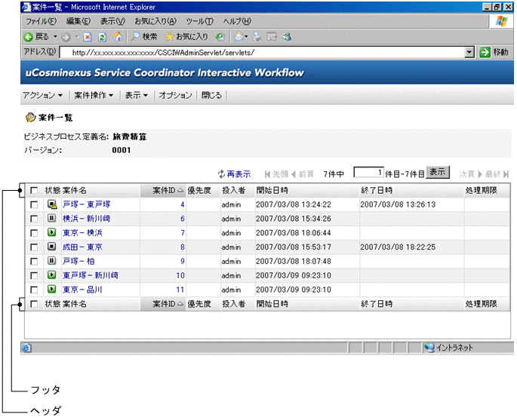Open the 案件操作 dropdown menu

(x=94, y=96)
